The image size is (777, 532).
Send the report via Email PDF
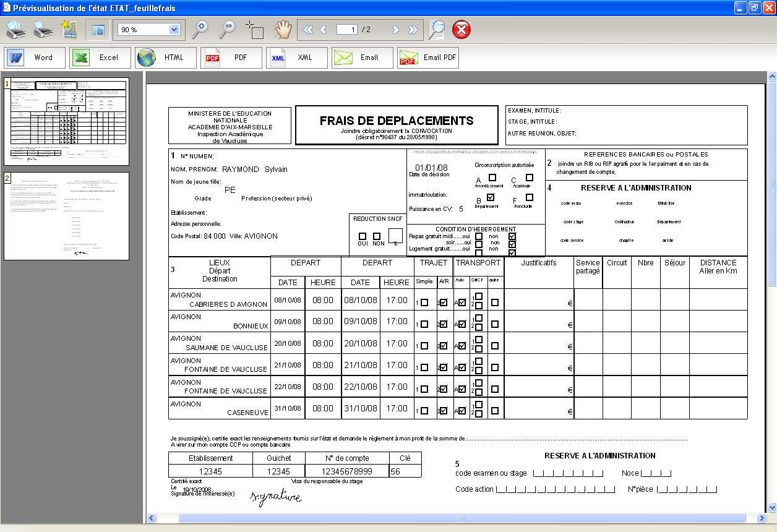428,58
